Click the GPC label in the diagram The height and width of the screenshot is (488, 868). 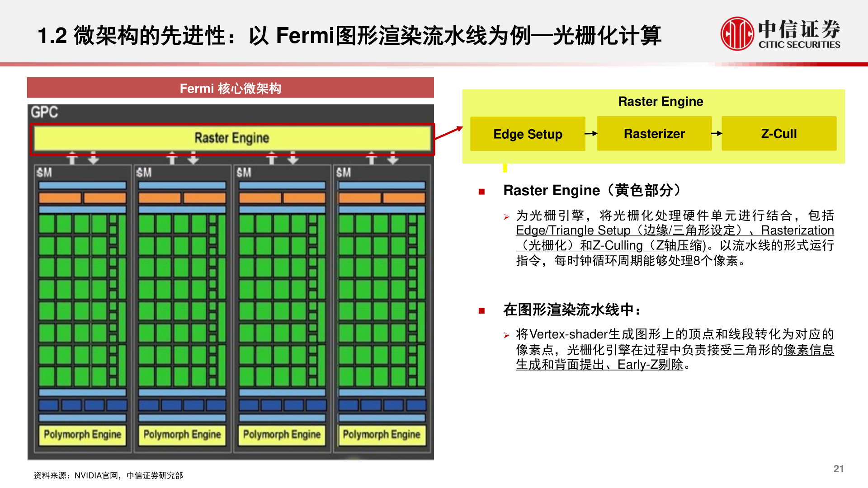(x=44, y=112)
